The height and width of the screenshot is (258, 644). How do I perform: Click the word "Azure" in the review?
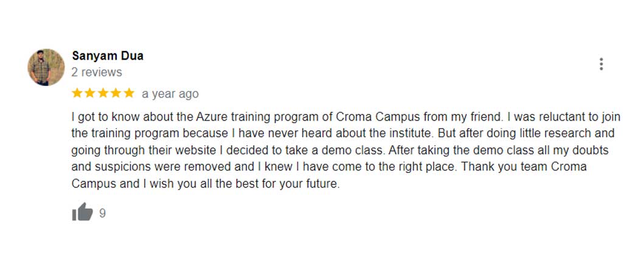193,116
